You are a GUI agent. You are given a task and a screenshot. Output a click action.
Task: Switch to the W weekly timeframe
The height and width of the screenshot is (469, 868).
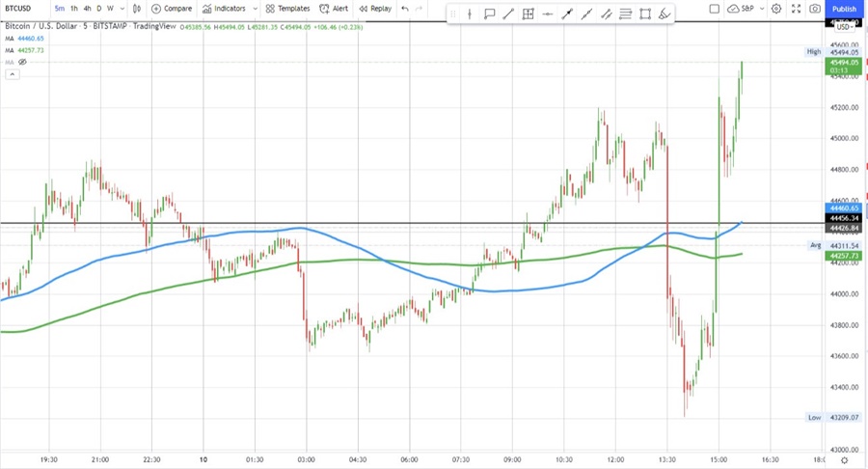point(110,9)
